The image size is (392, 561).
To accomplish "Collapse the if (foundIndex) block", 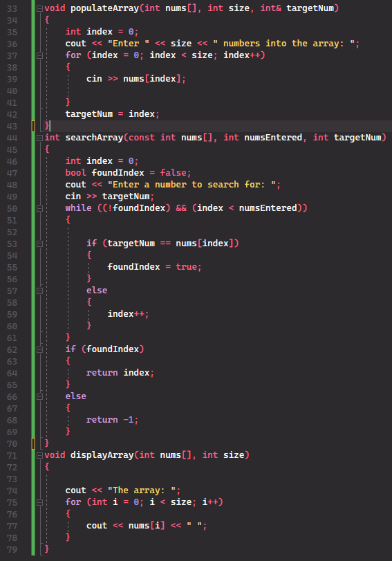I will click(x=39, y=349).
